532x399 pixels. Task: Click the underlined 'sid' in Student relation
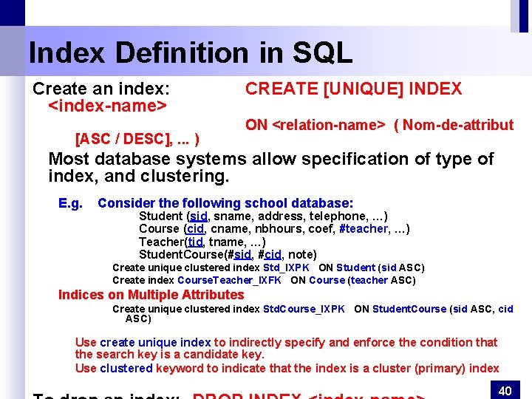199,216
